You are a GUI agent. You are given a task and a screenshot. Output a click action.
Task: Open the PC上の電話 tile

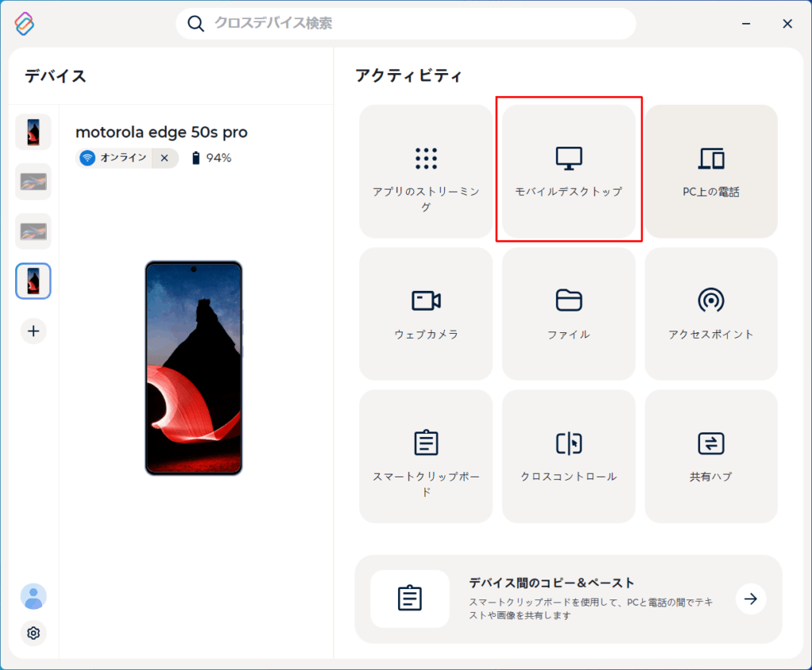point(711,171)
